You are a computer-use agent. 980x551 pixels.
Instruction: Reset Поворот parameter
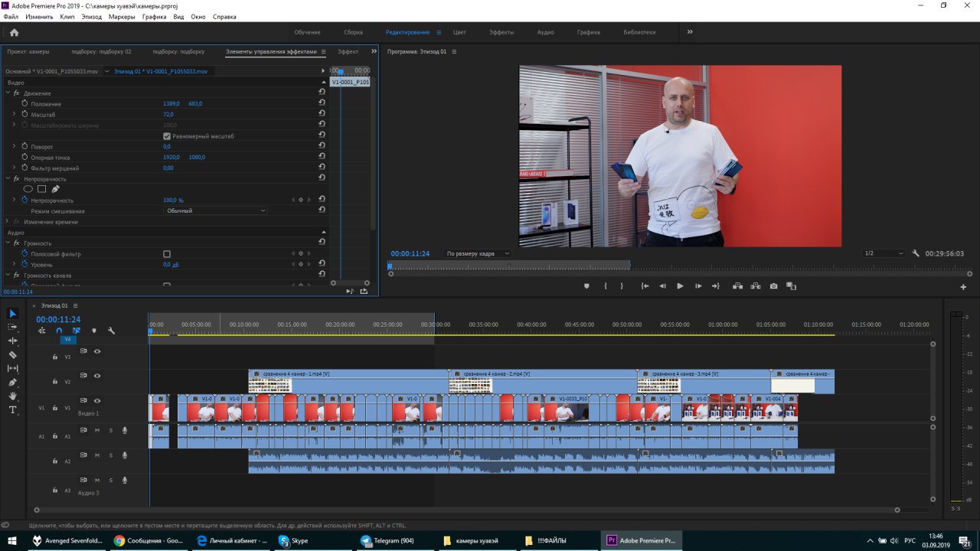pos(322,146)
